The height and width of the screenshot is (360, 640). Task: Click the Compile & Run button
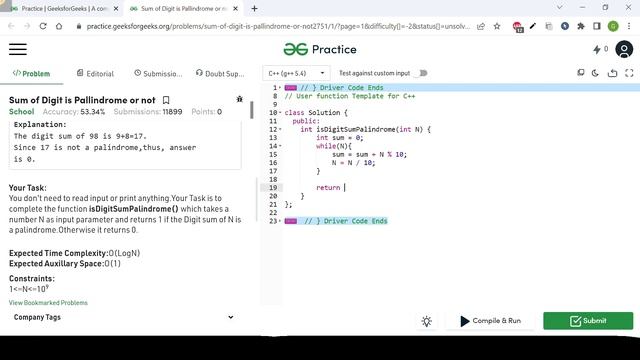click(490, 321)
